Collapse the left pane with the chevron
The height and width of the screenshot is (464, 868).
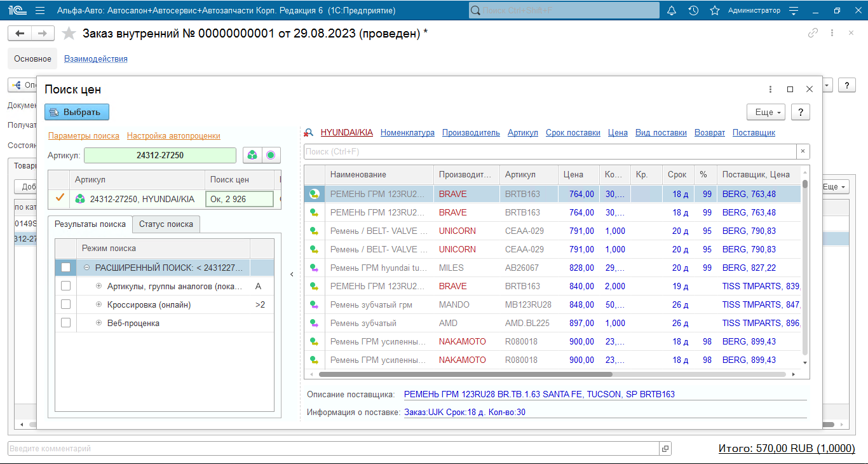tap(292, 275)
